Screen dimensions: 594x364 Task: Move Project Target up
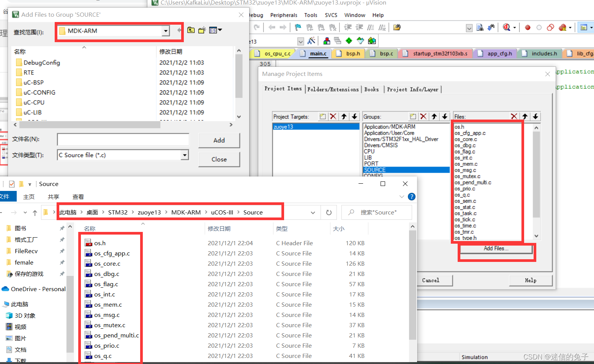tap(344, 117)
